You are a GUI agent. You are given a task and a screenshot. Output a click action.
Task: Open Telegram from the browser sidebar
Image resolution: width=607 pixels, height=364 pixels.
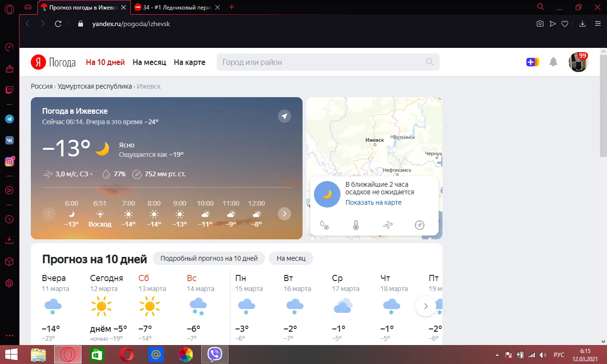coord(9,118)
